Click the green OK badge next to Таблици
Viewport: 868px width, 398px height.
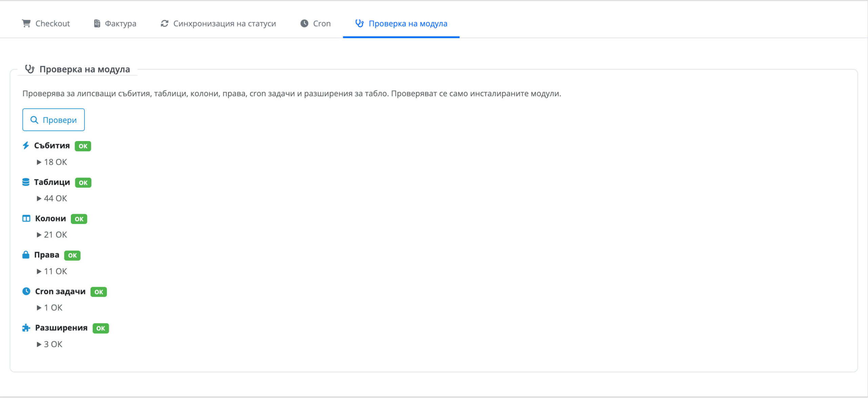click(83, 183)
